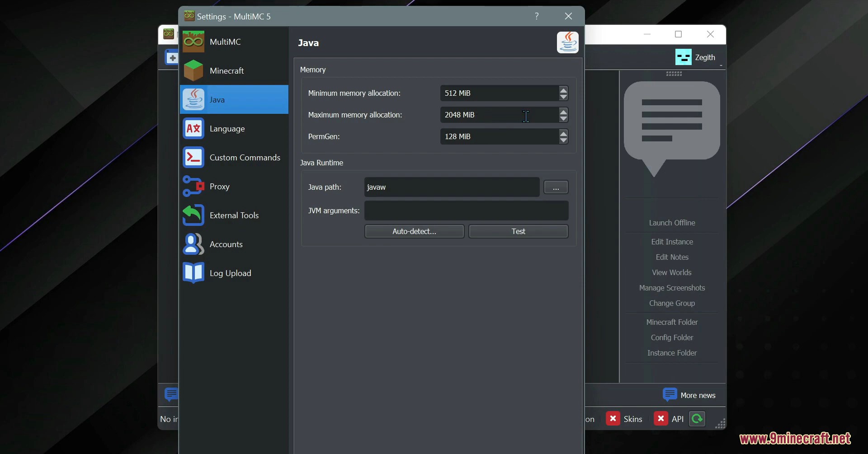Open the MultiMC settings page

234,42
